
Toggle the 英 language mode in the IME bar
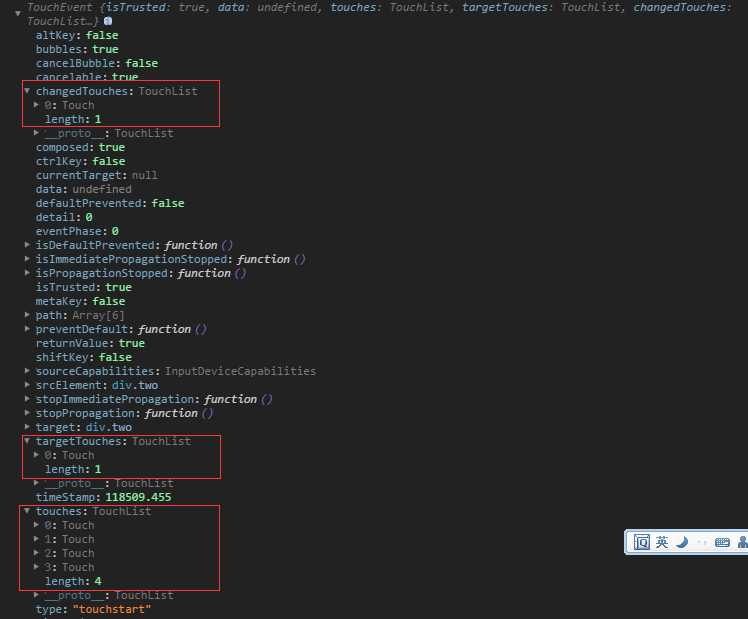click(662, 542)
